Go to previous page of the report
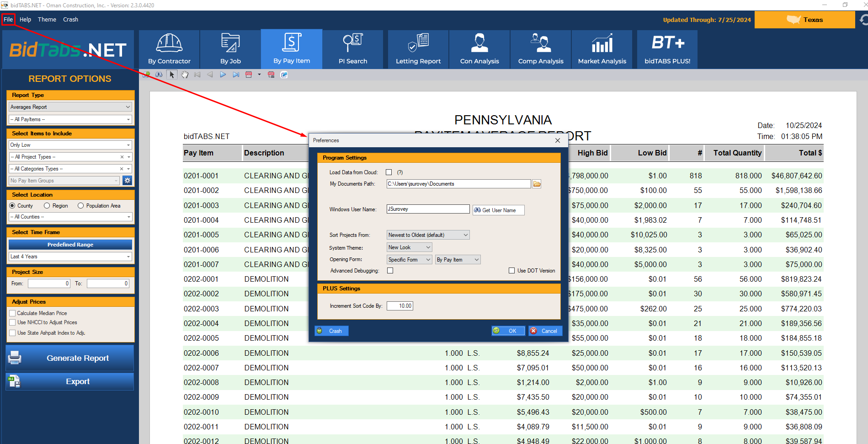Screen dimensions: 868x444 point(210,75)
